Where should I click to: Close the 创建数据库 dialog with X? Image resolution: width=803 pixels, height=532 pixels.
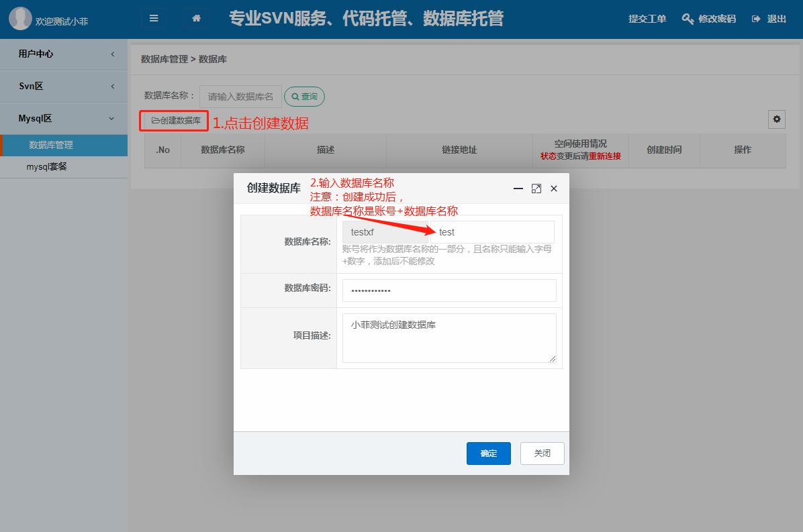[x=554, y=189]
